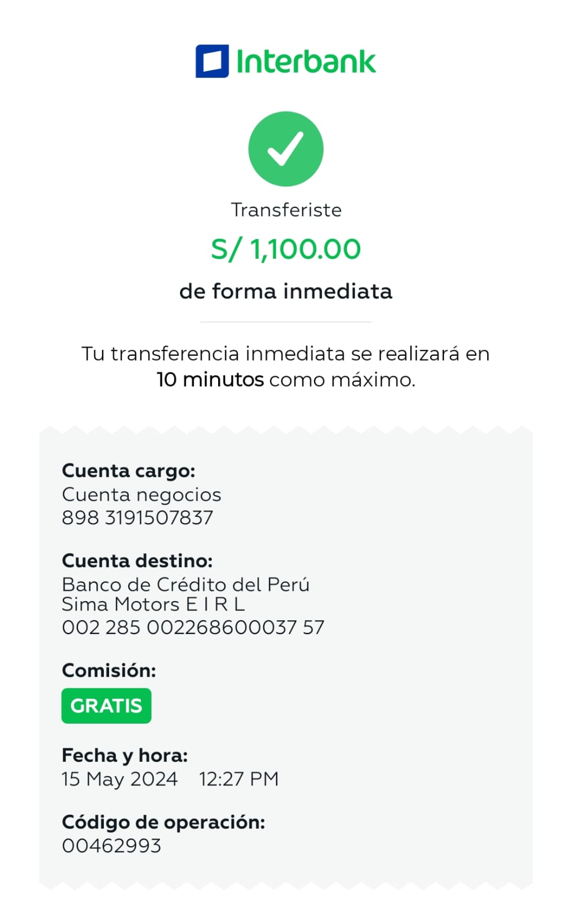Click the S/ 1,100.00 transfer amount
Viewport: 572px width, 924px height.
click(x=286, y=249)
